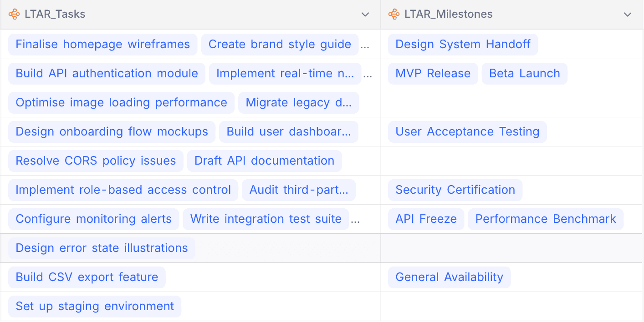
Task: Click the LTAR_Milestones relation field icon
Action: click(x=394, y=15)
